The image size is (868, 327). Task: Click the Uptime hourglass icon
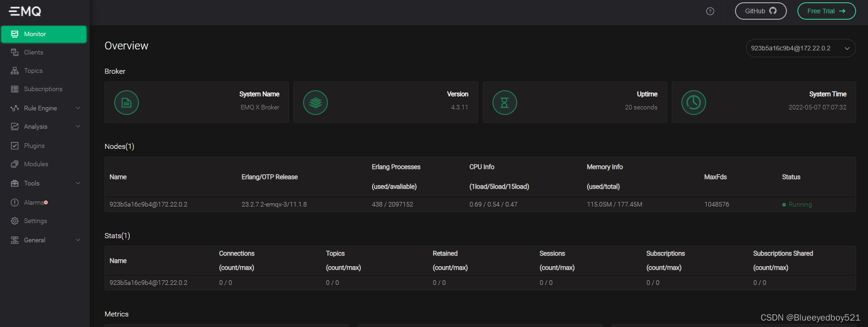click(x=505, y=103)
